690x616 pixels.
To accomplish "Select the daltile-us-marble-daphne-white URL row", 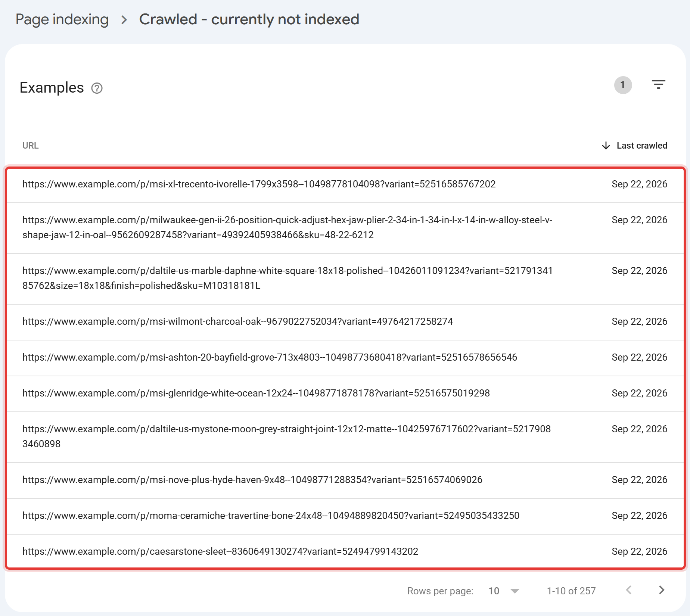I will coord(345,279).
